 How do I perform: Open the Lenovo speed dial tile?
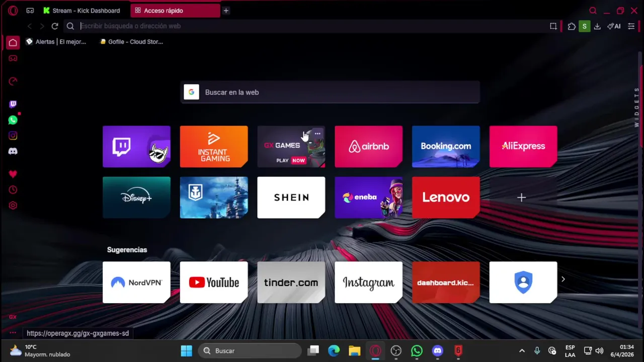446,198
